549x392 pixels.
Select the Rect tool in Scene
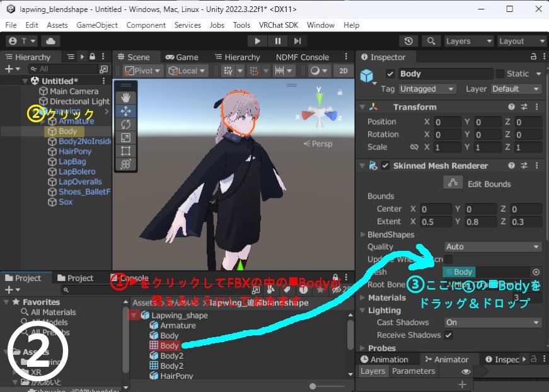(125, 151)
